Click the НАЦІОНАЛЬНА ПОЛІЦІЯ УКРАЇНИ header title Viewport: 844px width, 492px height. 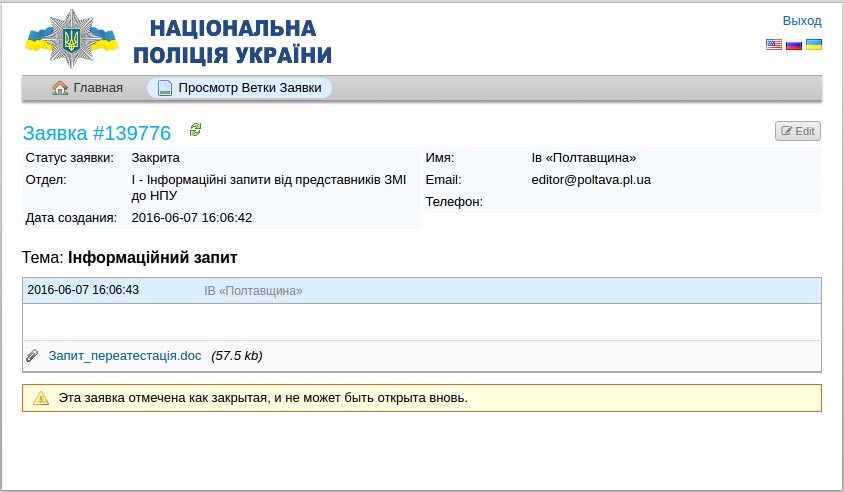(240, 42)
